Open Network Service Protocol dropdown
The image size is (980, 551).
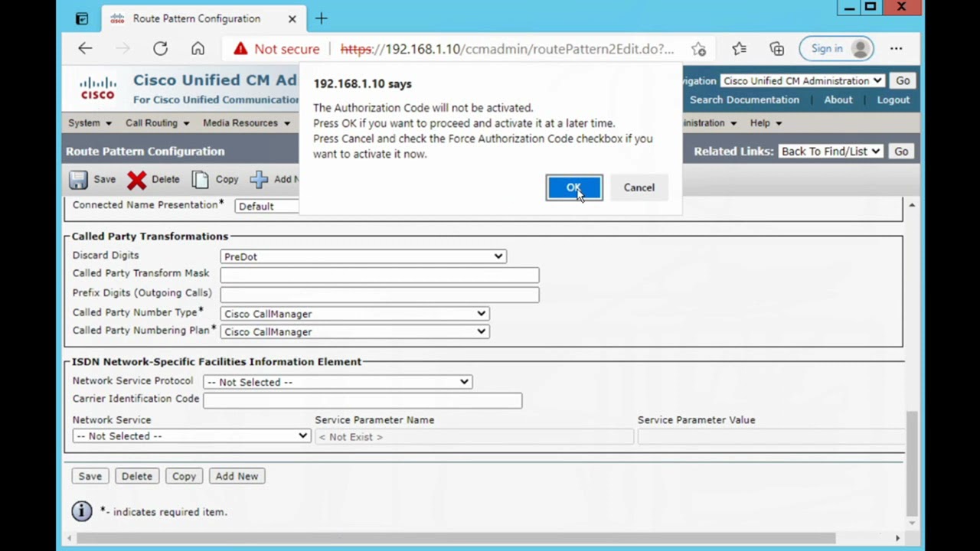pos(338,382)
